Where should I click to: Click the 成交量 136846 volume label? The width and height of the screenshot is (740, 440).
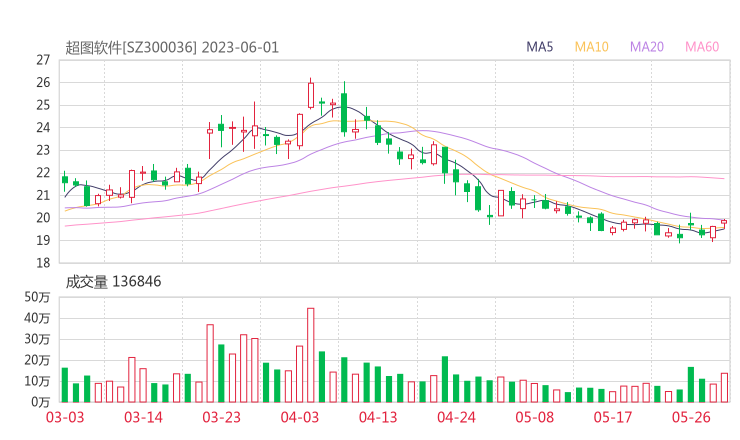click(x=113, y=282)
